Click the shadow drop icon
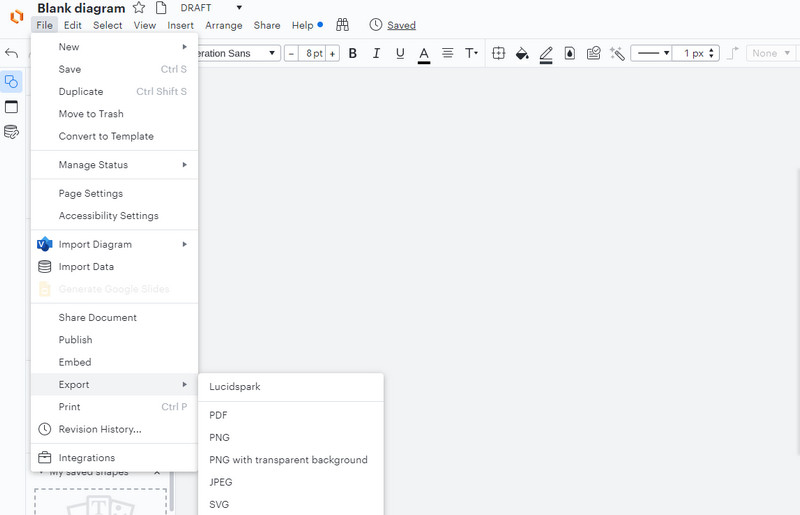This screenshot has width=800, height=515. [569, 53]
